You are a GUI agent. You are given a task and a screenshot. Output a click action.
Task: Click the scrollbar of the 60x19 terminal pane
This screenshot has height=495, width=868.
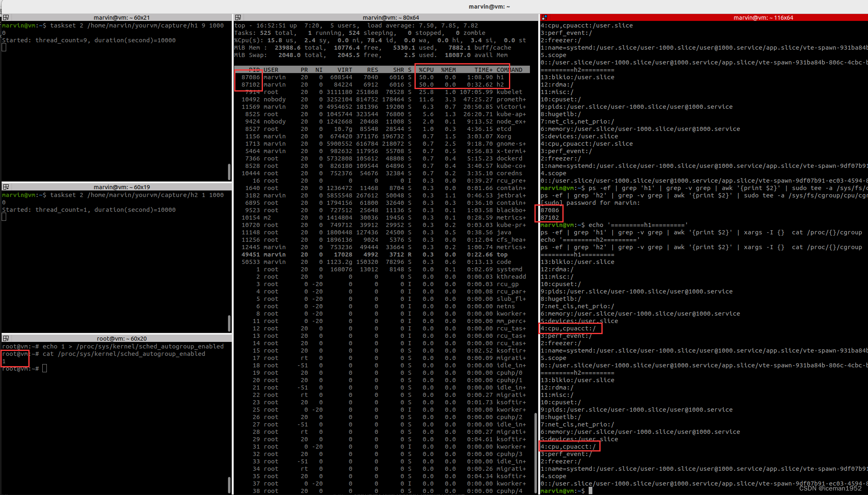[229, 323]
